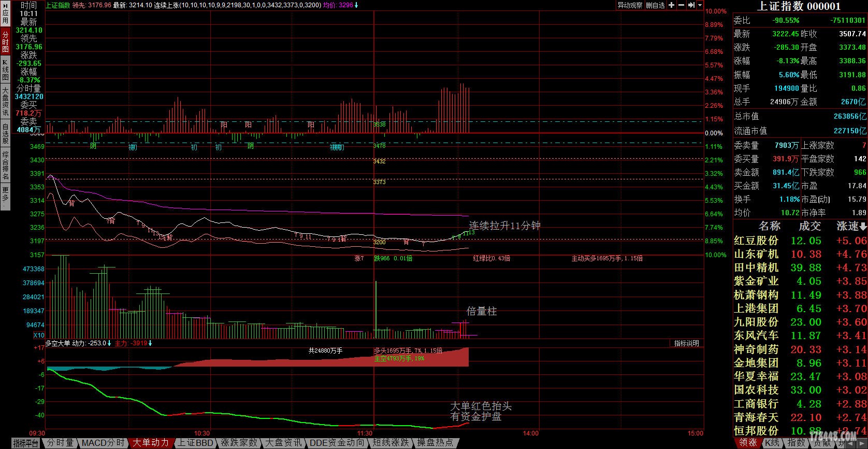Image resolution: width=868 pixels, height=449 pixels.
Task: Select 工商银行 stock row
Action: click(800, 403)
